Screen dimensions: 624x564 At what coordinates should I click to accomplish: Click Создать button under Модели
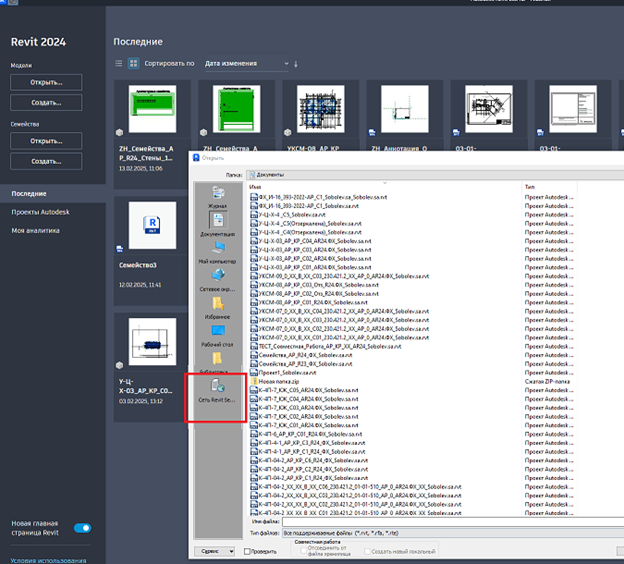click(x=46, y=103)
